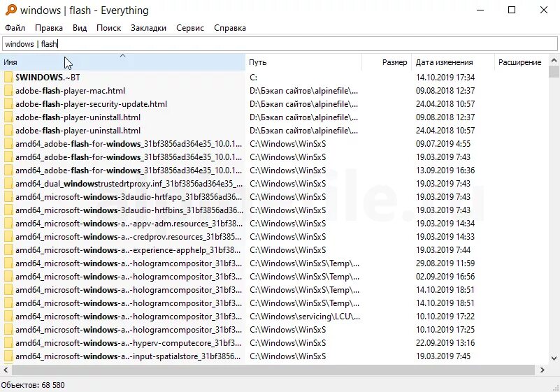Select the credprov.resources entry name
Image resolution: width=560 pixels, height=392 pixels.
pyautogui.click(x=128, y=237)
